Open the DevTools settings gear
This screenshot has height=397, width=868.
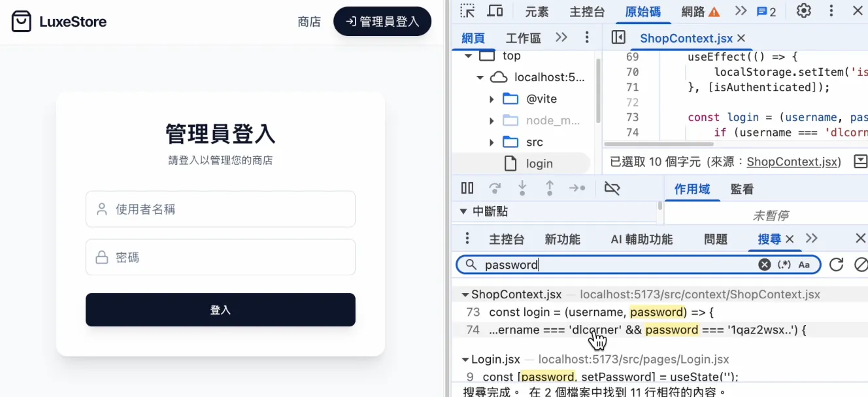[804, 11]
